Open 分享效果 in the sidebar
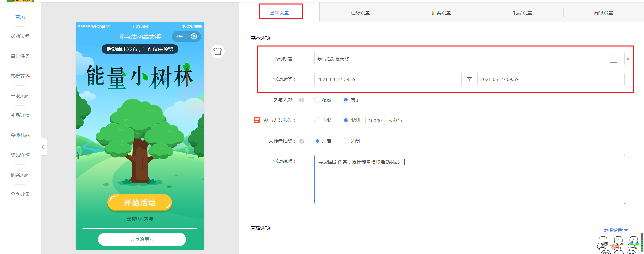The height and width of the screenshot is (254, 644). coord(20,194)
